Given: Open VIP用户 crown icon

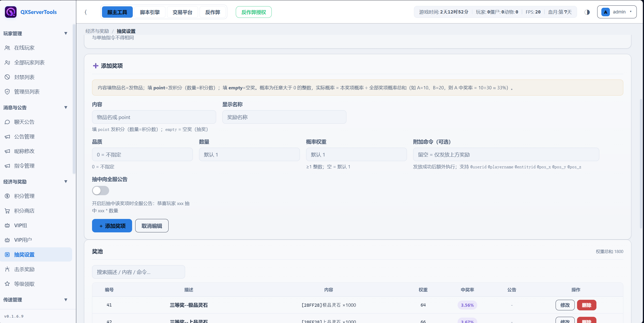Looking at the screenshot, I should 7,240.
